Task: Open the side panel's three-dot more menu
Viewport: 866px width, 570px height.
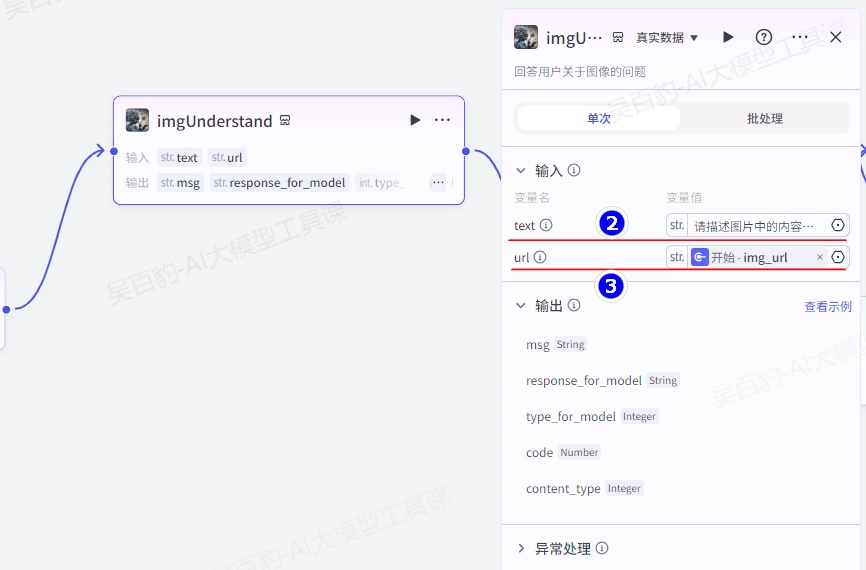Action: pos(800,37)
